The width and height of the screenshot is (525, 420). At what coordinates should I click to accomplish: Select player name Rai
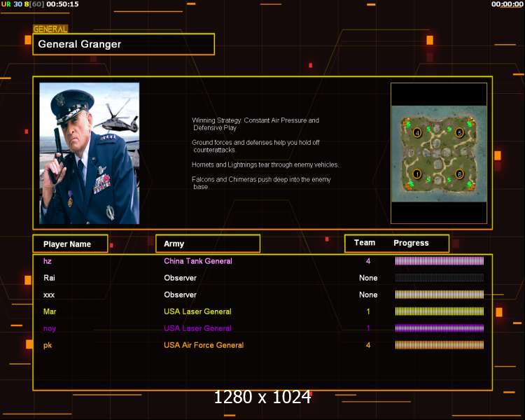pyautogui.click(x=49, y=278)
